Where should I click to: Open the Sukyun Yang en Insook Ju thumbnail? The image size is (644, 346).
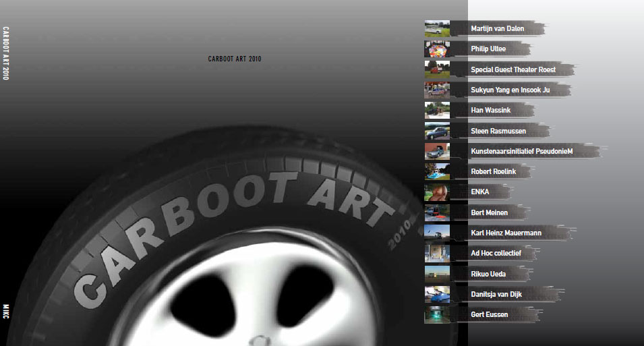coord(437,90)
